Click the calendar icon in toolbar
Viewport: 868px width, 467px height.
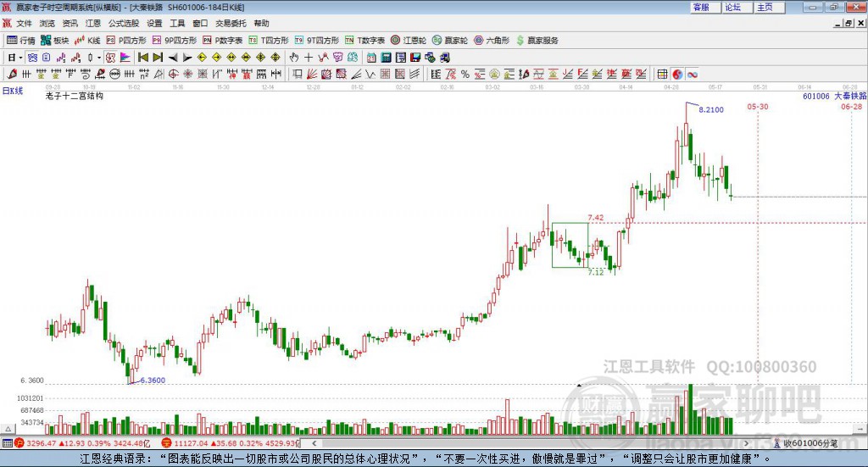[371, 58]
